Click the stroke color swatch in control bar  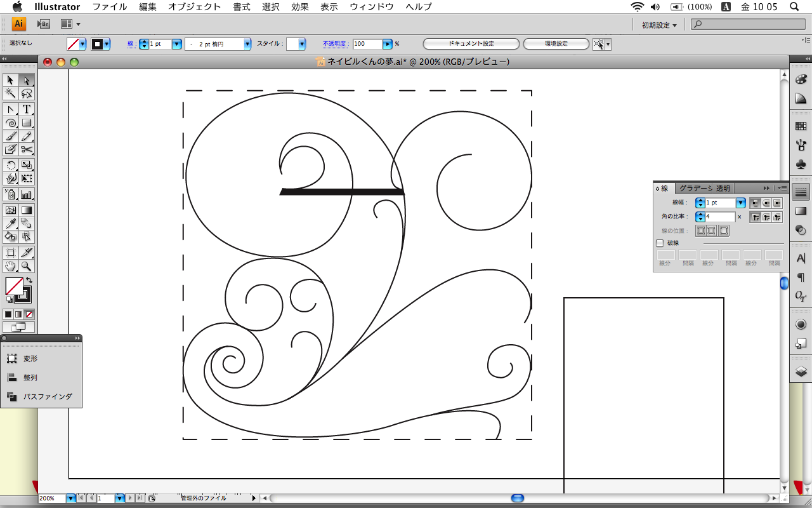[98, 44]
